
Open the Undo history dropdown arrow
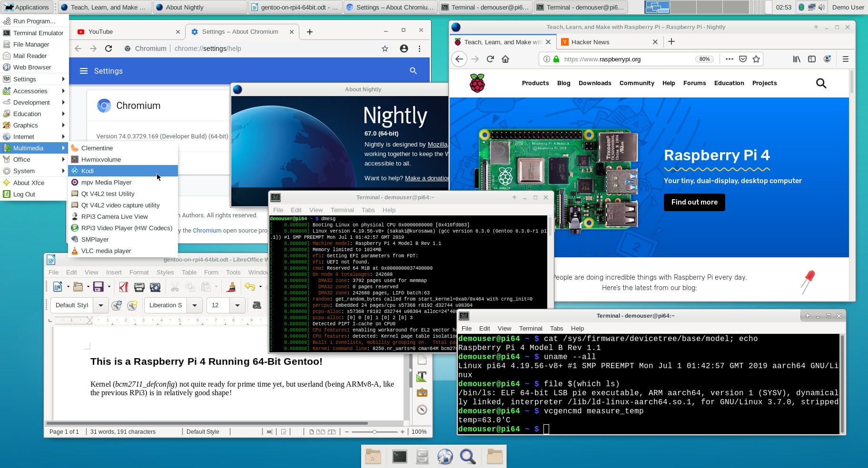point(260,286)
